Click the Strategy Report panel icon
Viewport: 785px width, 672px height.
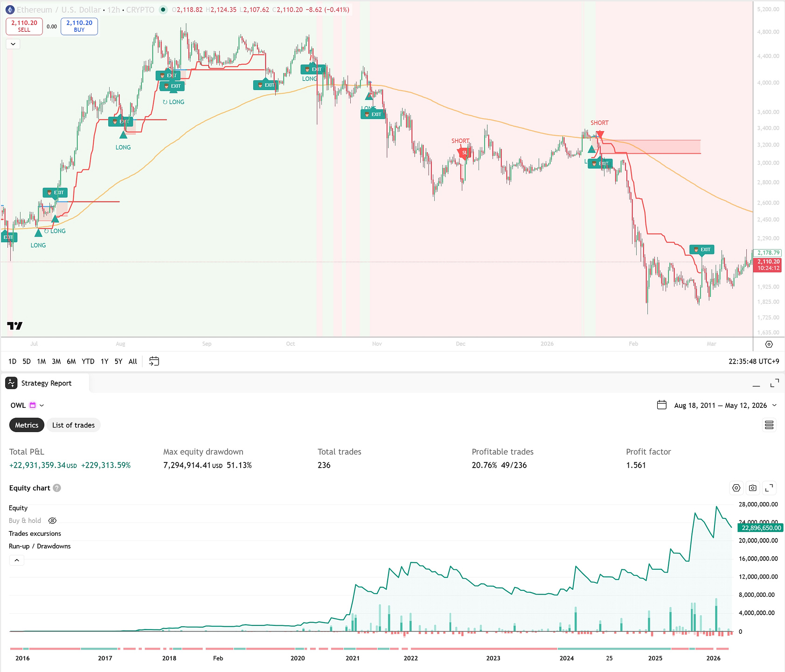coord(11,383)
